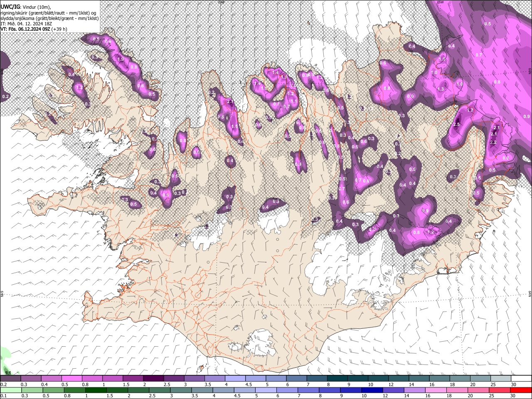
Task: Click the '25' label in the upper legend row
Action: pyautogui.click(x=493, y=384)
